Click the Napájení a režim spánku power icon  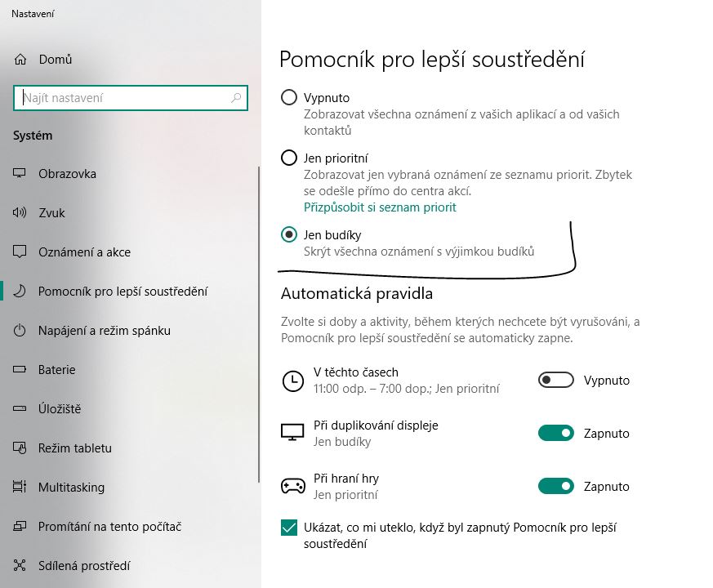point(20,331)
